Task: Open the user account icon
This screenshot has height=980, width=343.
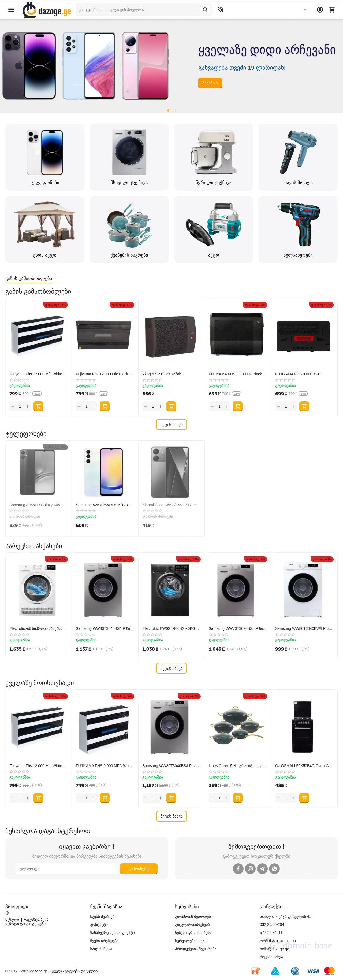Action: (x=320, y=10)
